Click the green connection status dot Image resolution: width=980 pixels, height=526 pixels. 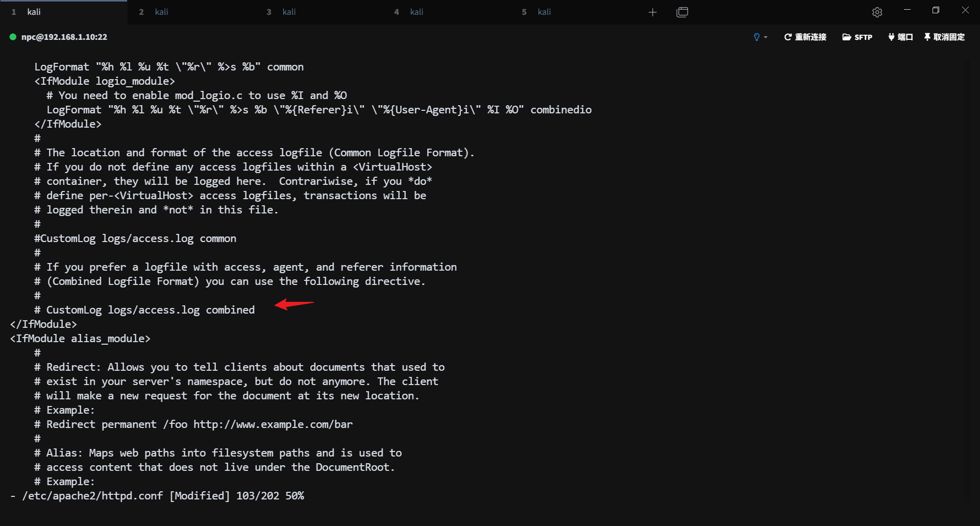[x=13, y=37]
